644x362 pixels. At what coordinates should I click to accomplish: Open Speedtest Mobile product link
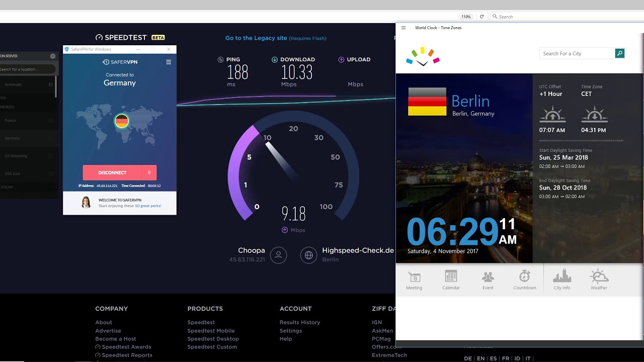(211, 331)
